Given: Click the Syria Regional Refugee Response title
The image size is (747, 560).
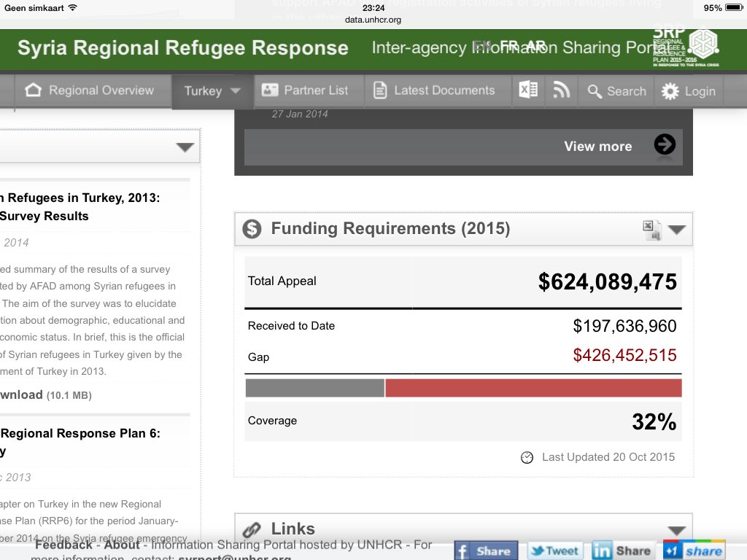Looking at the screenshot, I should click(x=183, y=47).
